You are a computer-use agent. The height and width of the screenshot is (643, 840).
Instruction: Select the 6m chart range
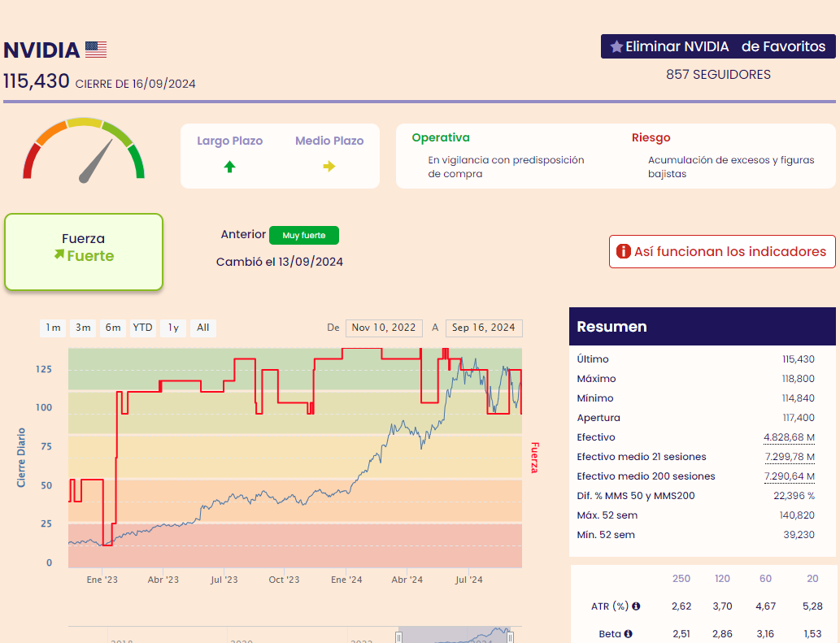tap(112, 328)
